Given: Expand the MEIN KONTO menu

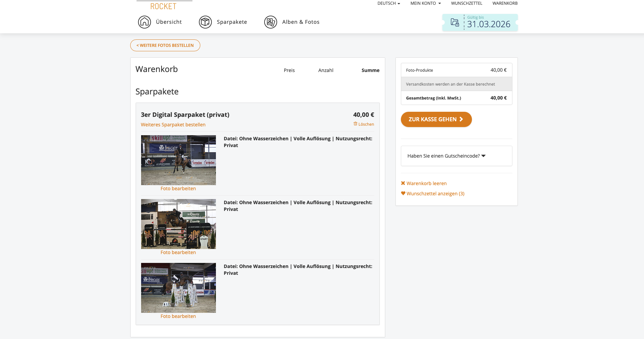Looking at the screenshot, I should click(x=425, y=3).
